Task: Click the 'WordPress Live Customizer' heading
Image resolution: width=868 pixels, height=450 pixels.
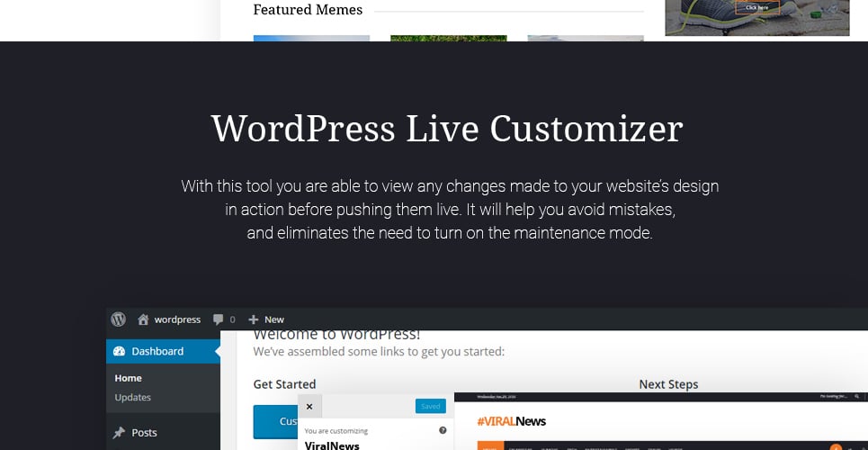Action: click(447, 129)
